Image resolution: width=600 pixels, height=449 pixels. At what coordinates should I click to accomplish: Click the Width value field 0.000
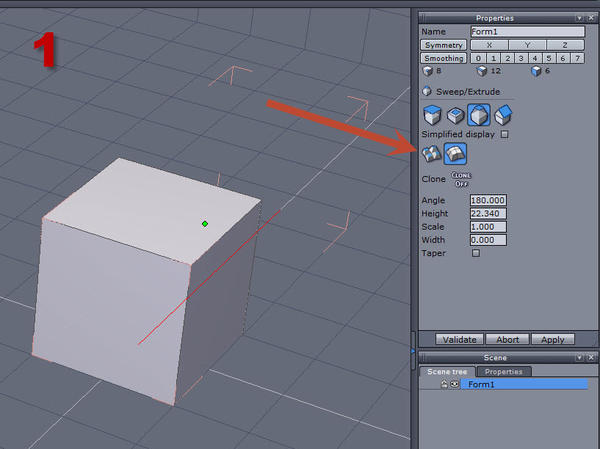488,240
